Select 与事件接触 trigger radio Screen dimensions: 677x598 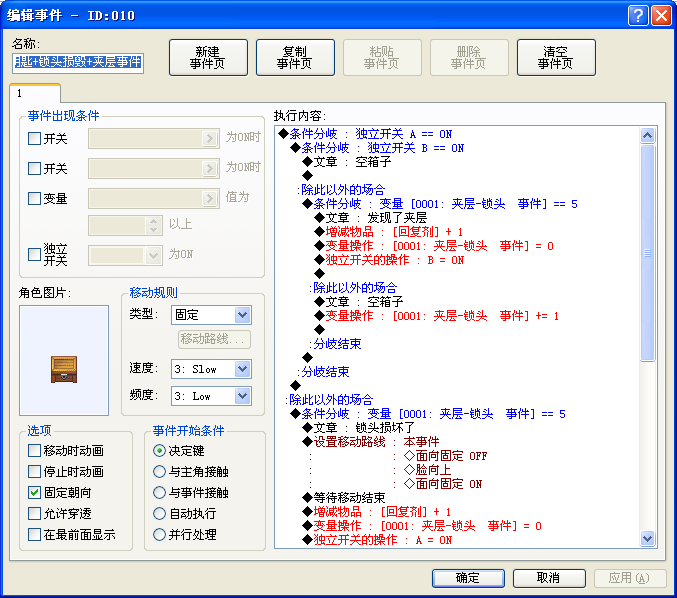click(159, 493)
